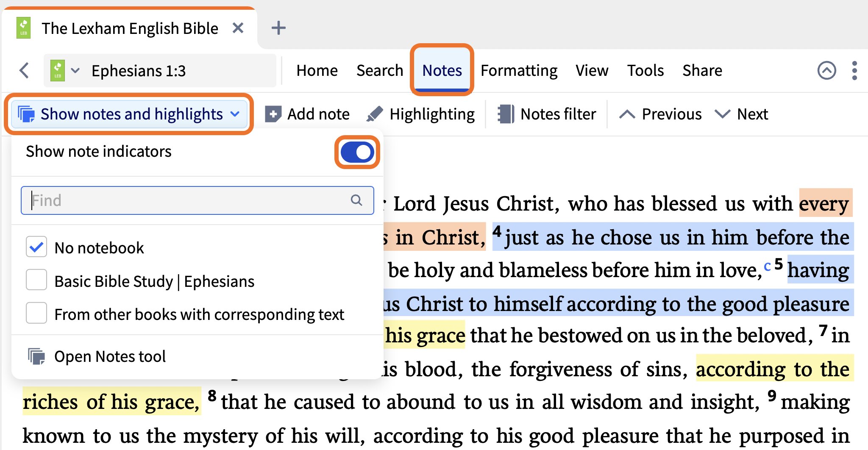This screenshot has width=868, height=450.
Task: Select the Notes tab
Action: coord(442,70)
